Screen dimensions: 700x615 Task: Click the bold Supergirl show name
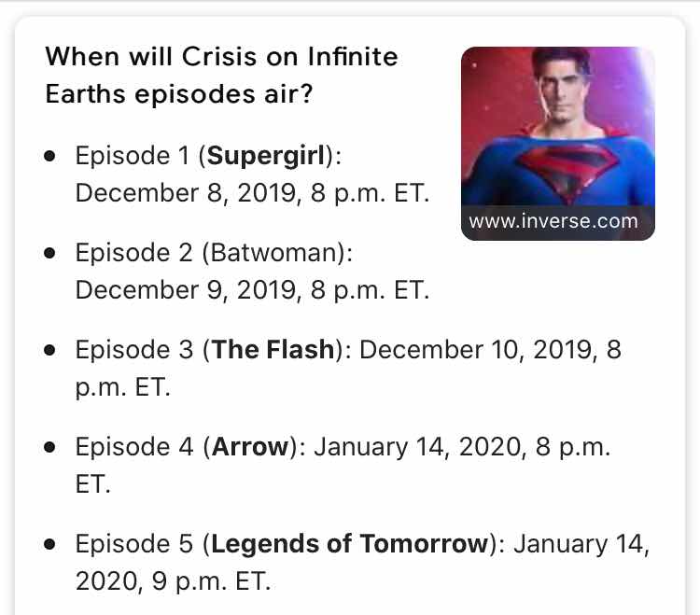point(266,156)
